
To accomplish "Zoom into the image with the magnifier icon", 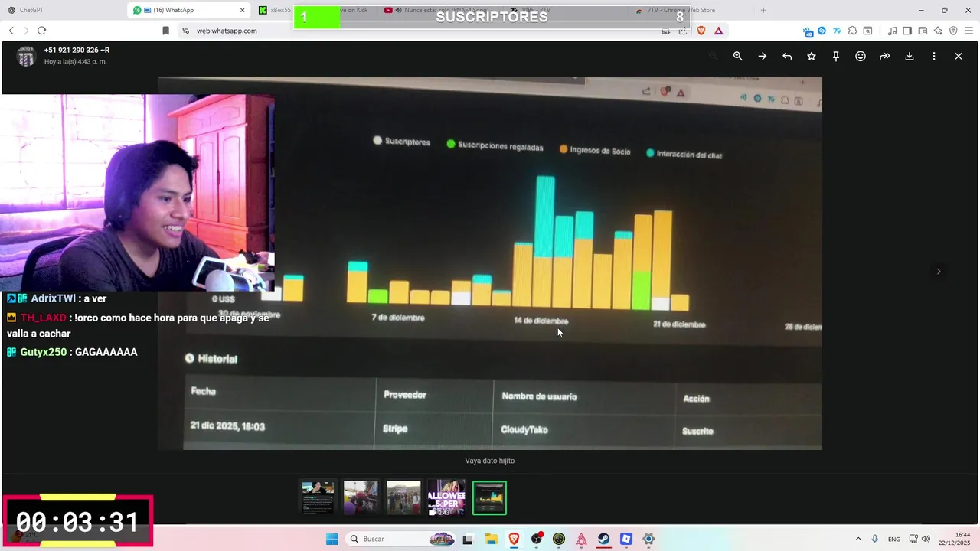I will (x=737, y=56).
